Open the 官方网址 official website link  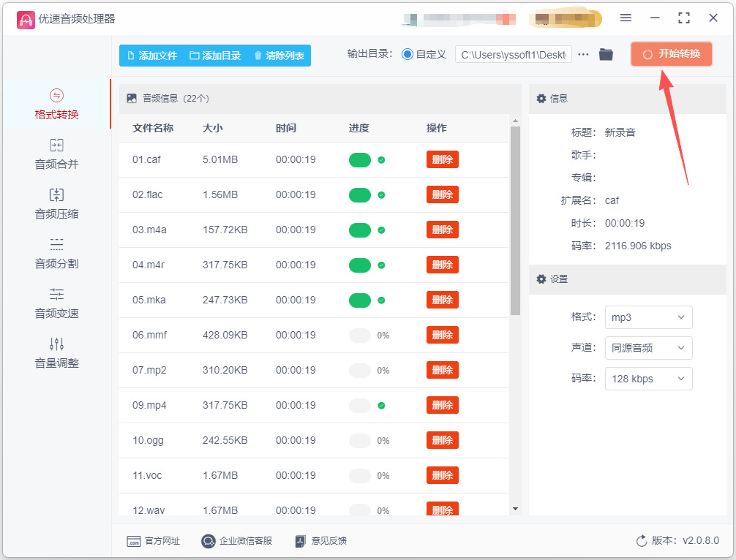tap(154, 541)
